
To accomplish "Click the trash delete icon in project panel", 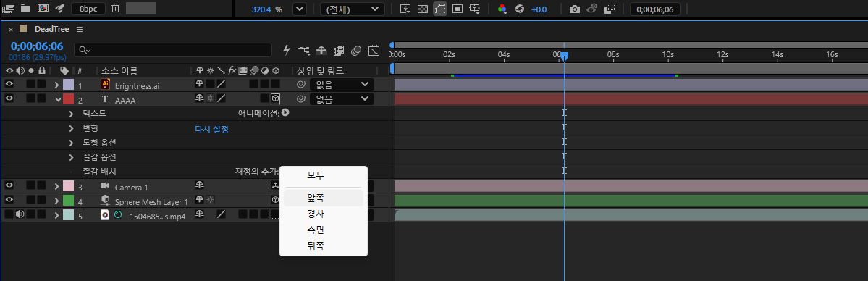I will [x=115, y=9].
